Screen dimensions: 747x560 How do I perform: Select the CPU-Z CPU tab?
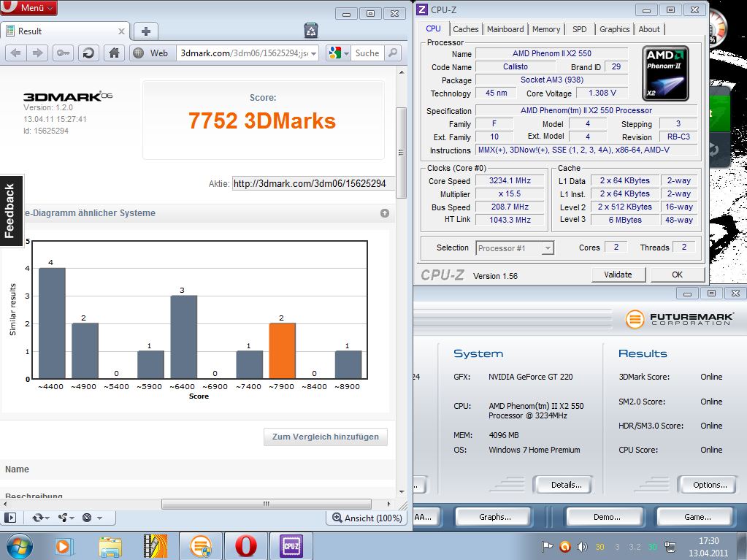[433, 28]
